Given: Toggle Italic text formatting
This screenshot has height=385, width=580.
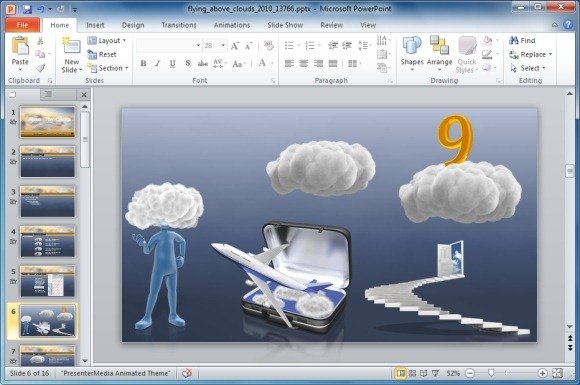Looking at the screenshot, I should tap(158, 64).
